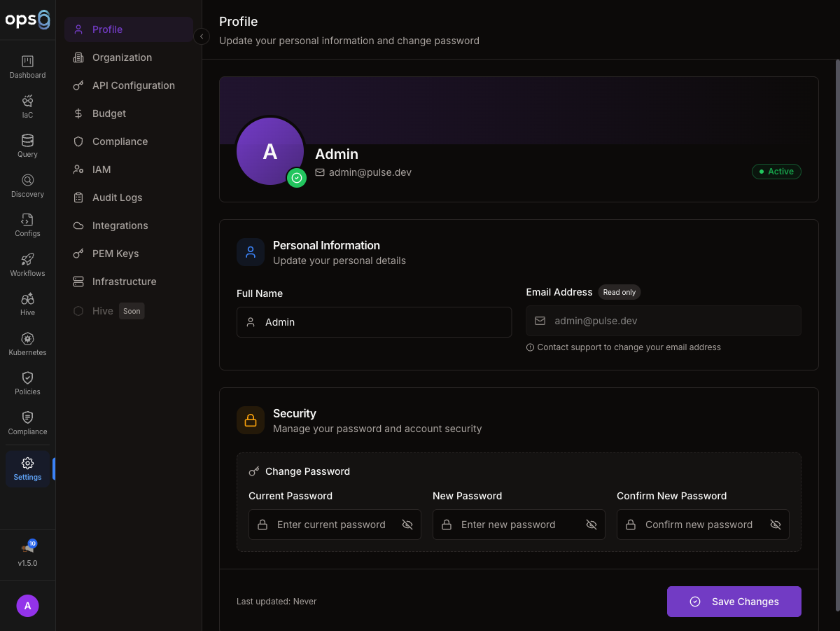Image resolution: width=840 pixels, height=631 pixels.
Task: Open Policies shield icon
Action: [x=27, y=378]
